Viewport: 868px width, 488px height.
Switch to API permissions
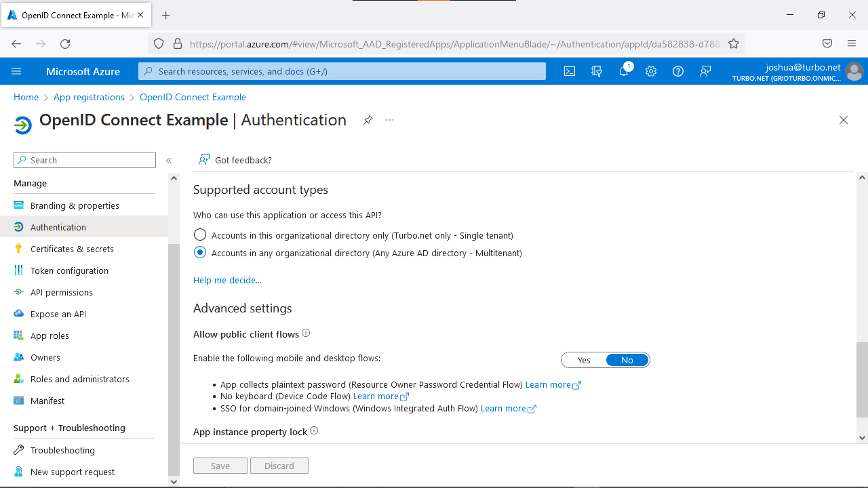click(x=62, y=292)
